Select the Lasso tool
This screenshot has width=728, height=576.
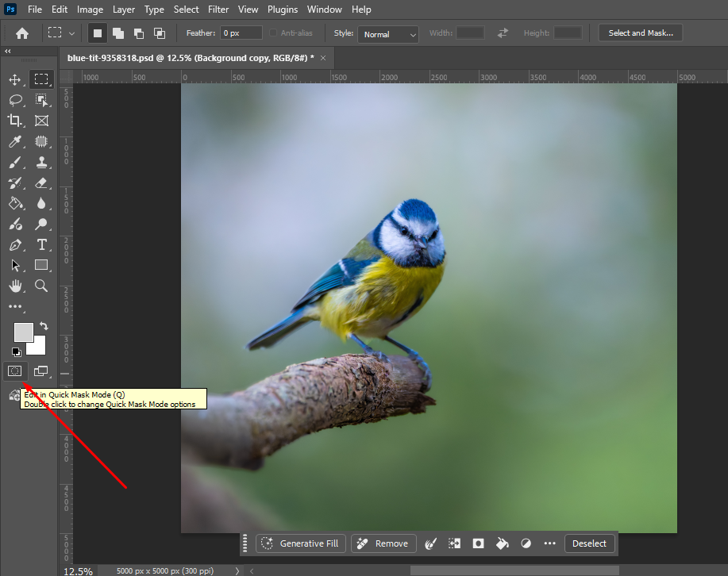point(16,100)
